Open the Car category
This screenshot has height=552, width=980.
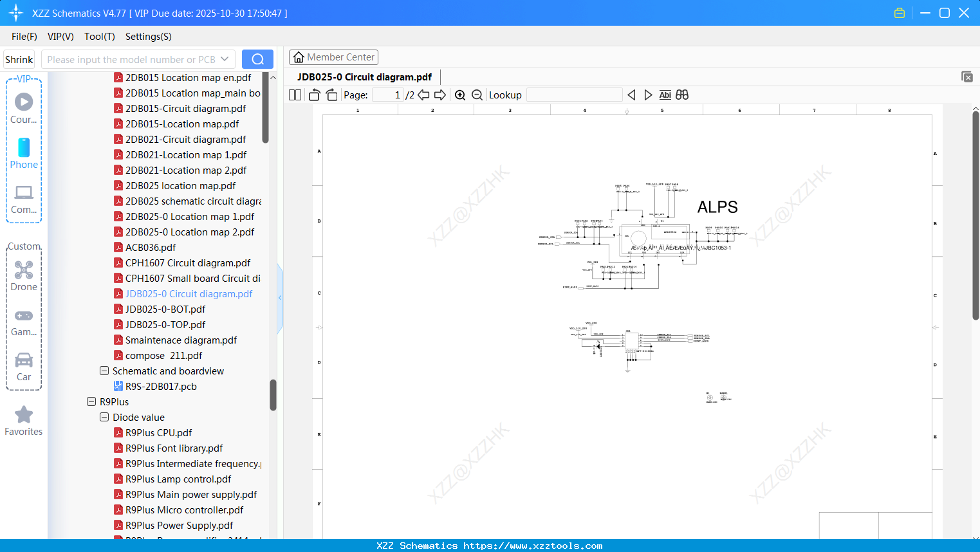click(24, 366)
